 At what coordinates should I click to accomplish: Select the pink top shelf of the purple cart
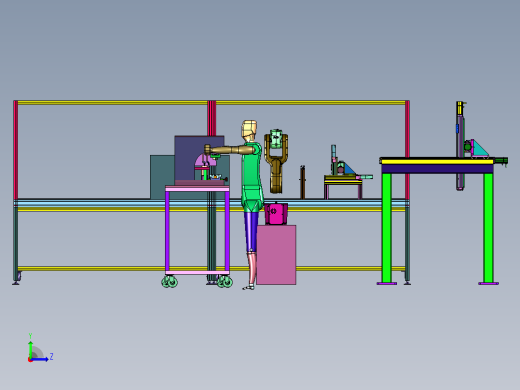click(x=197, y=189)
